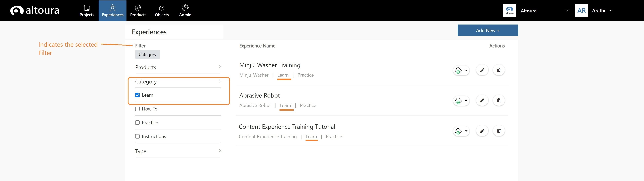
Task: Click the Altoura organization logo thumbnail
Action: pyautogui.click(x=509, y=11)
